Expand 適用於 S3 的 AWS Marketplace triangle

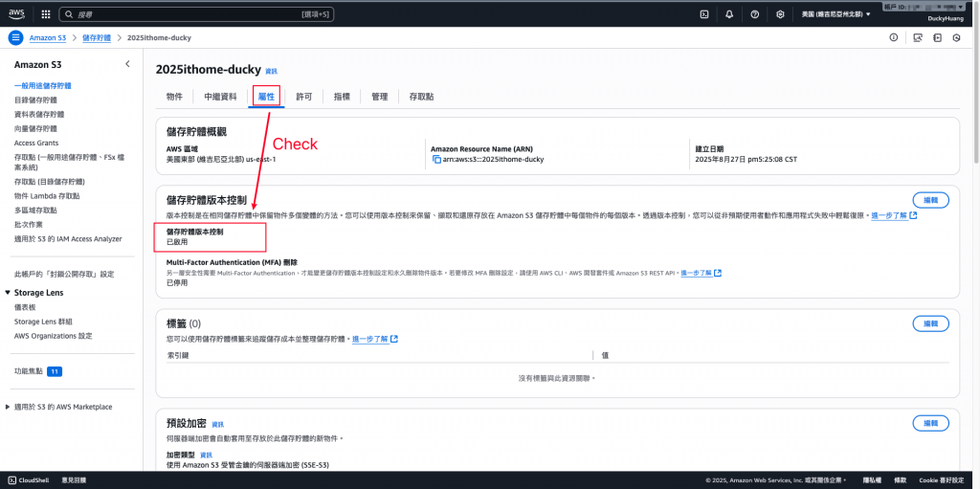click(8, 407)
